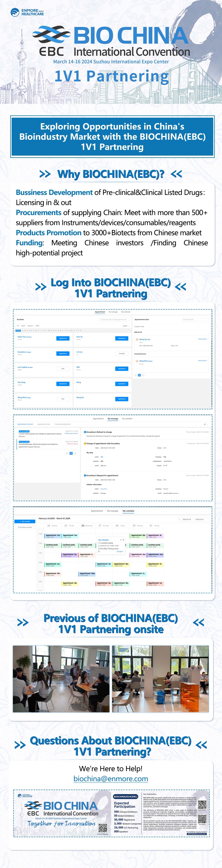This screenshot has height=868, width=222.
Task: Click the Appointment button for Wang Wu
Action: click(x=122, y=399)
